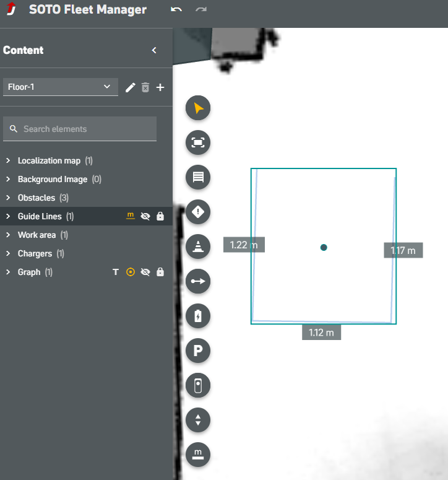The height and width of the screenshot is (480, 448).
Task: Expand the Chargers group
Action: (8, 253)
